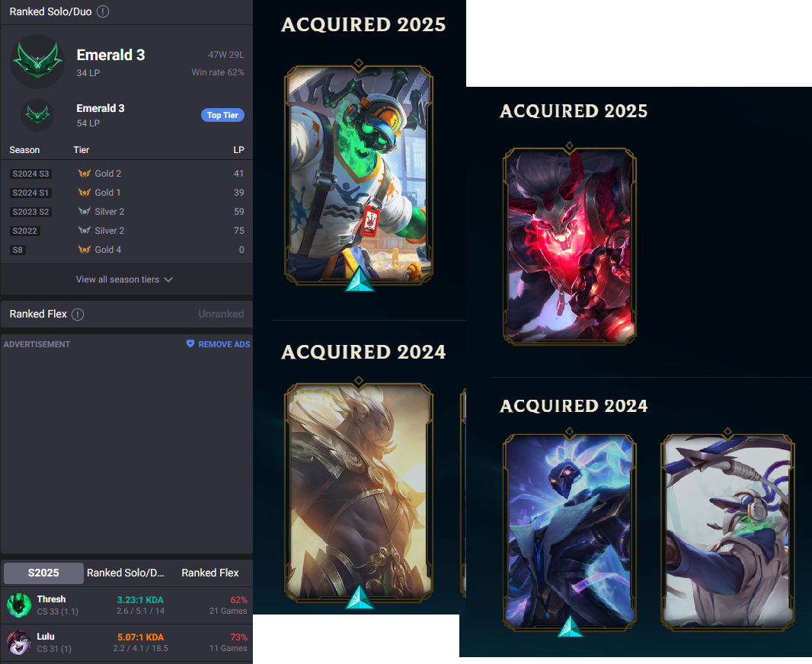Click the Silver 2 tier icon for S2022

[84, 230]
